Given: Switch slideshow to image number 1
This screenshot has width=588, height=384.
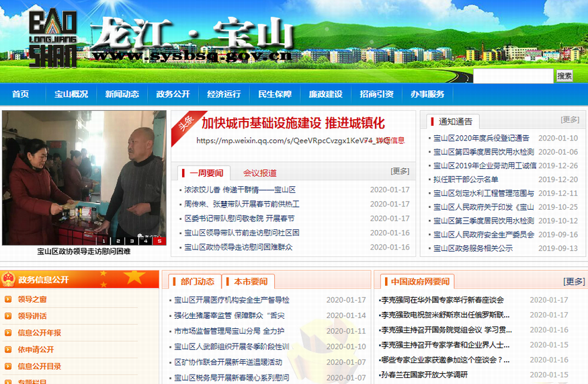Looking at the screenshot, I should pyautogui.click(x=104, y=240).
